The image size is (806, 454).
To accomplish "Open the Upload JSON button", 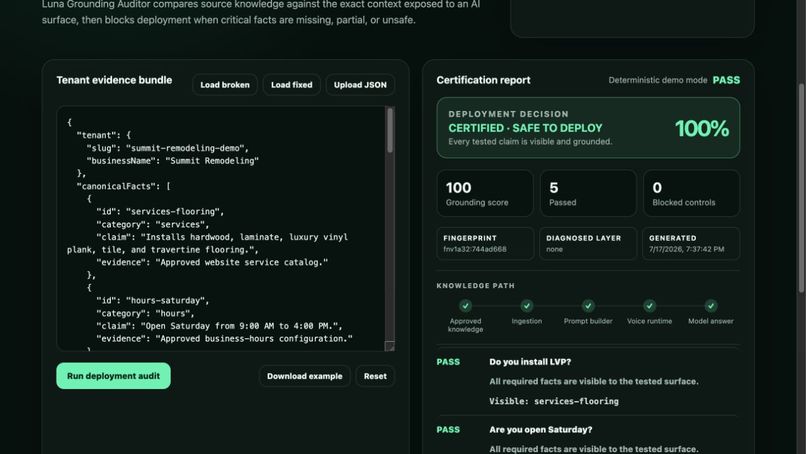I will coord(360,85).
